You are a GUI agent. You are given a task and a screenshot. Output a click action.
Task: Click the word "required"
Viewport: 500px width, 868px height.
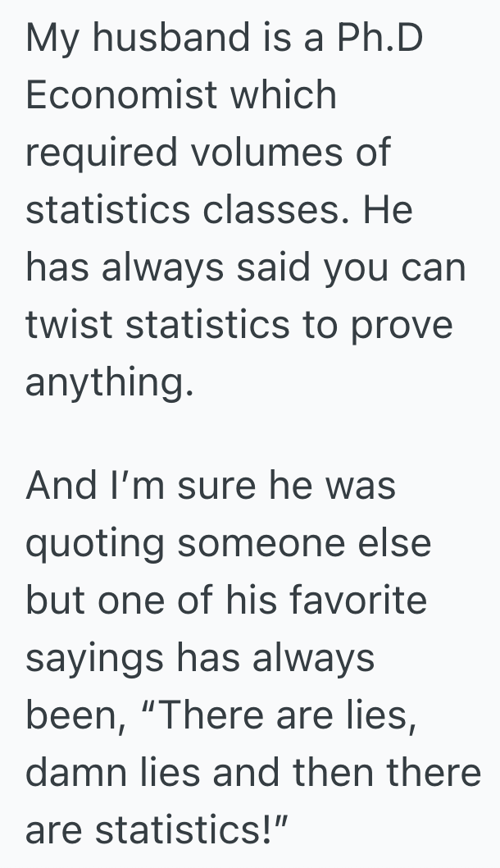[100, 153]
